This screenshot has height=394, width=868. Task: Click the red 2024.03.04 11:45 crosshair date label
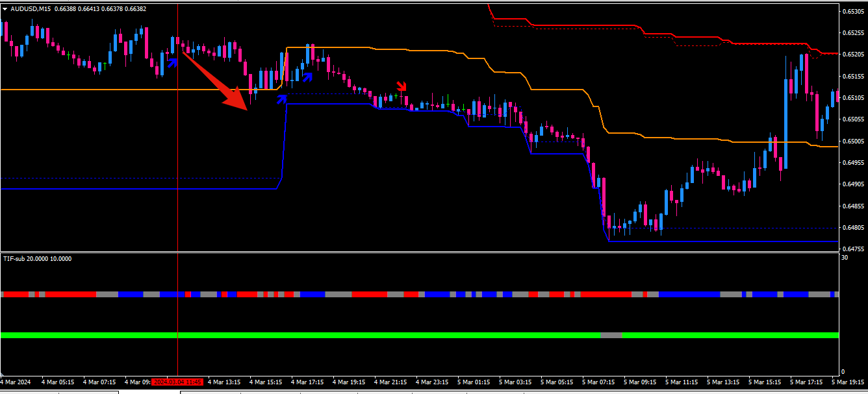pos(177,382)
